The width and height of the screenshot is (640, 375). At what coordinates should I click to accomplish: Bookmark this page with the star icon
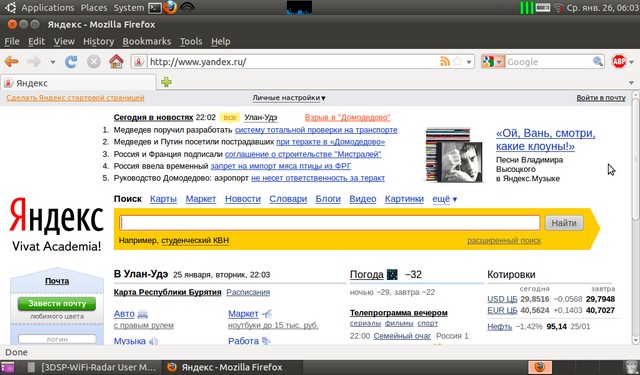click(458, 62)
